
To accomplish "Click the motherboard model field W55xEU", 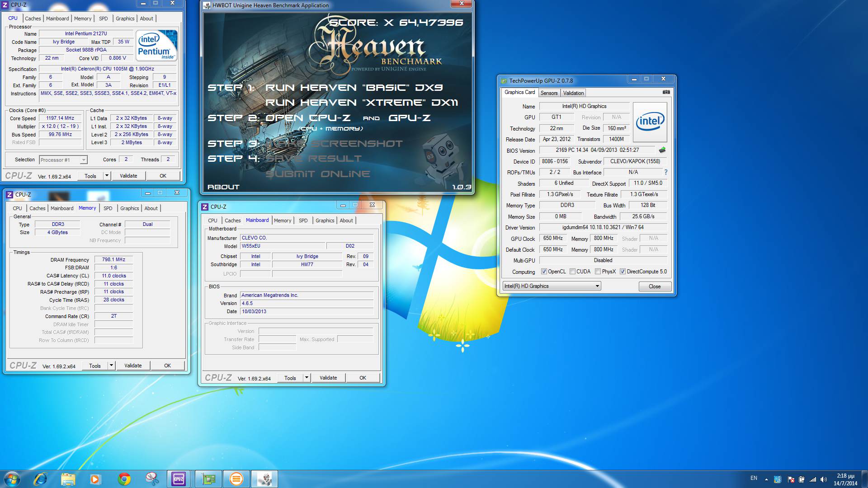I will pos(283,246).
